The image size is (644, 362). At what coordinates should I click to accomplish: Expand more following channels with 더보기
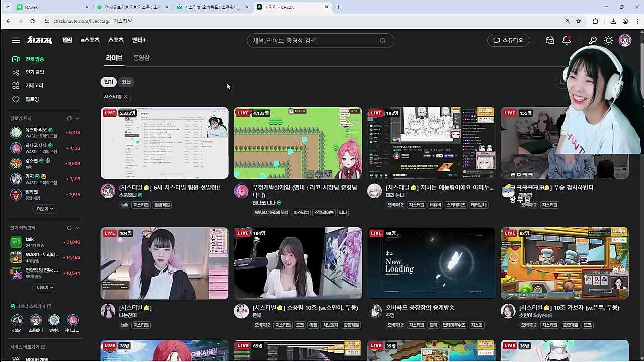[x=45, y=209]
